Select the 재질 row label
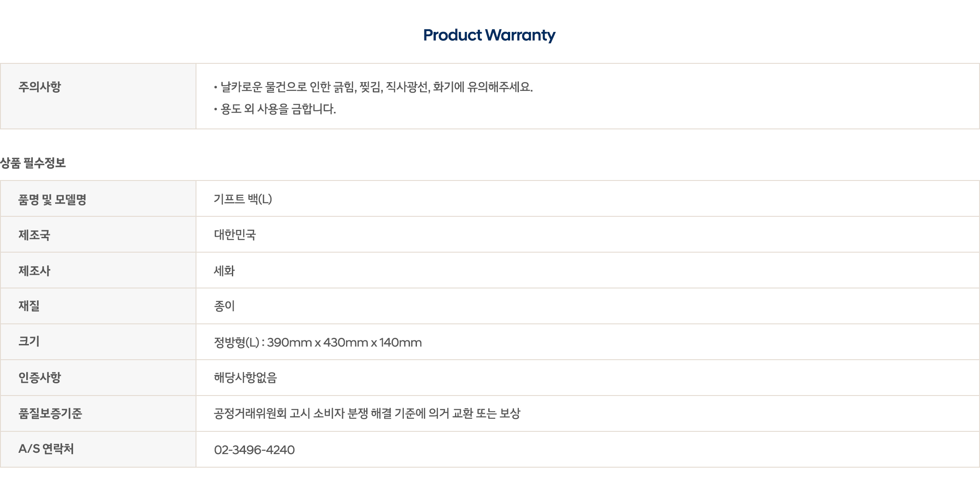The image size is (980, 479). coord(29,306)
